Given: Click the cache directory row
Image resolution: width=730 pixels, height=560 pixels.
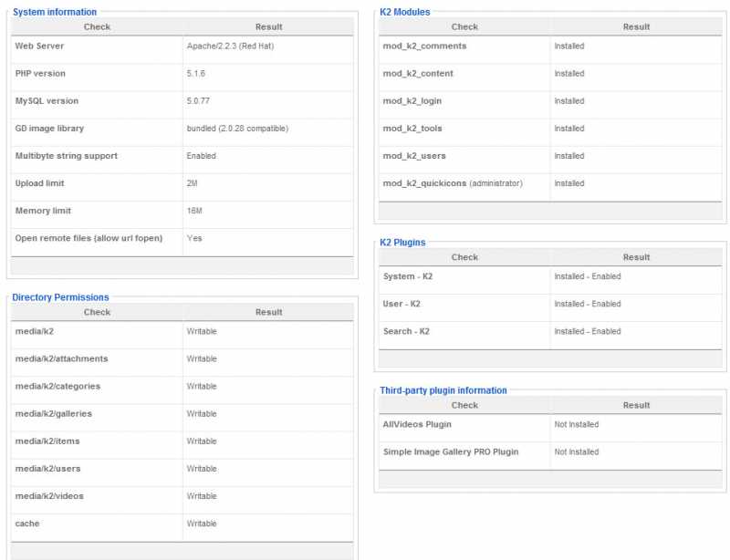Looking at the screenshot, I should point(182,524).
